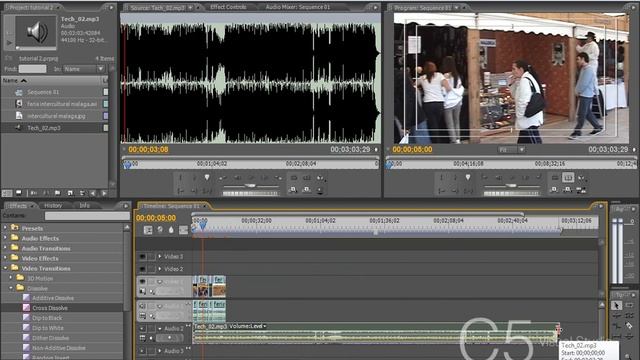
Task: Play In to Out in Source monitor
Action: (x=208, y=190)
